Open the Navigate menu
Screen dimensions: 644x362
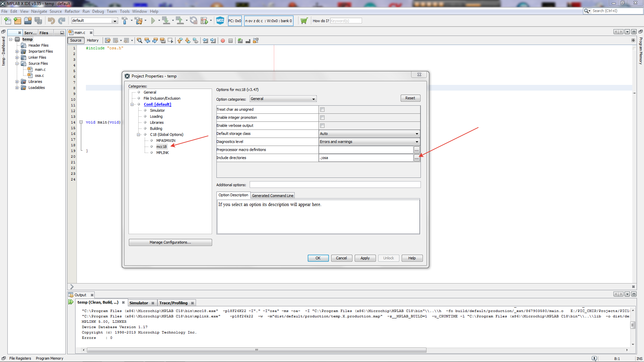pyautogui.click(x=39, y=11)
